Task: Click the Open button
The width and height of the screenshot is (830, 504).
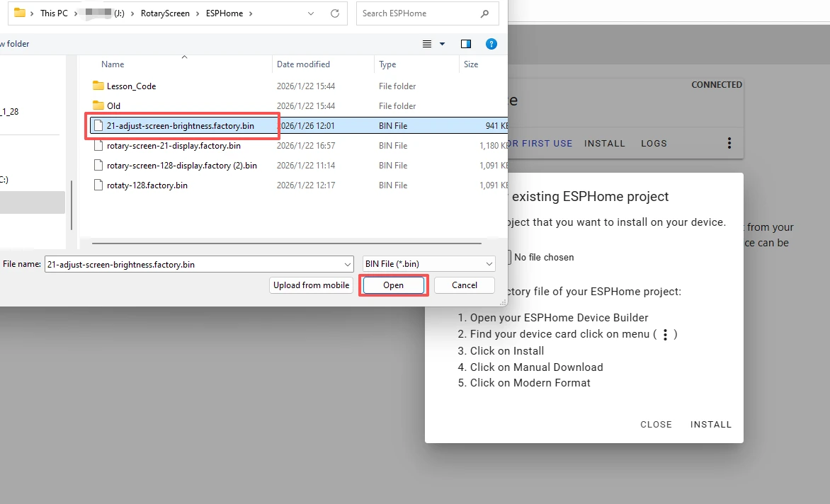Action: pyautogui.click(x=393, y=285)
